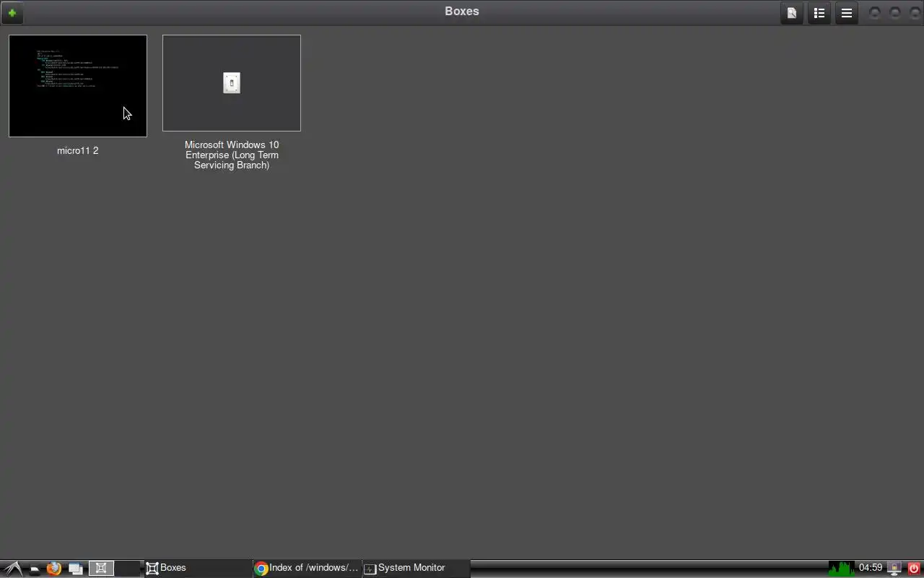924x578 pixels.
Task: Launch Firefox from the taskbar
Action: [x=54, y=569]
